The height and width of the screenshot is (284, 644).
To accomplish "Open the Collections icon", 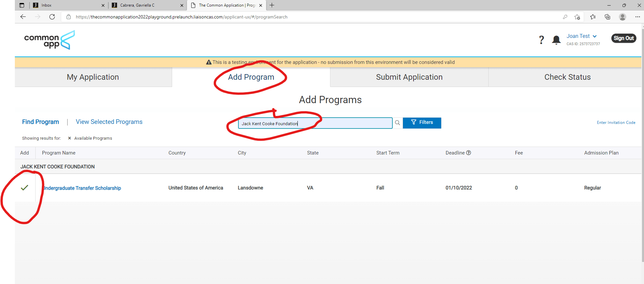I will pos(607,17).
